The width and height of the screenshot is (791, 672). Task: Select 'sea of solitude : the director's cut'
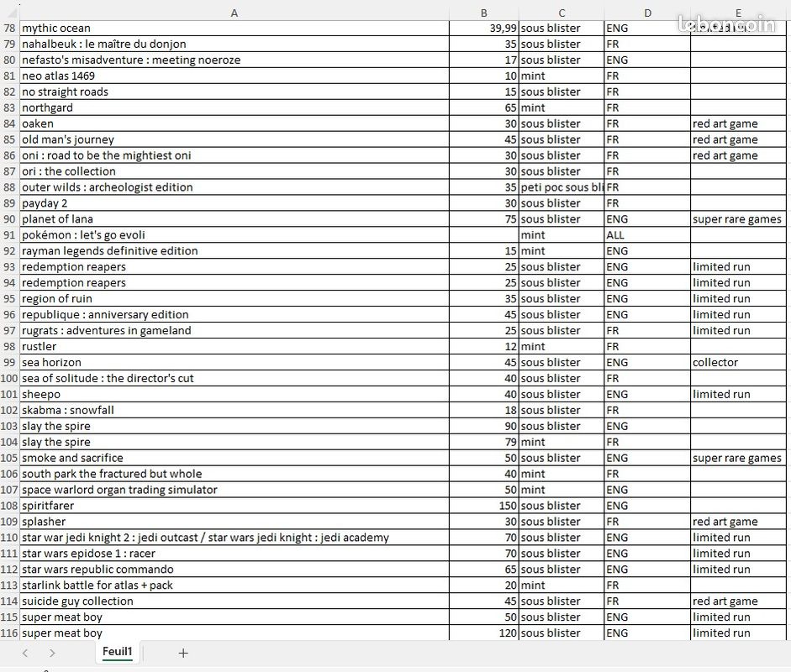tap(234, 378)
